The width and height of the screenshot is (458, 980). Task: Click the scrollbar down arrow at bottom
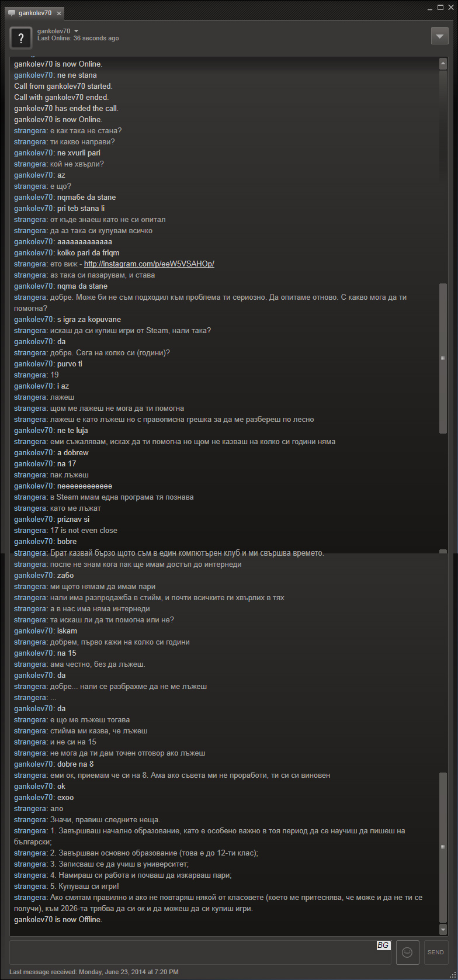pyautogui.click(x=443, y=929)
